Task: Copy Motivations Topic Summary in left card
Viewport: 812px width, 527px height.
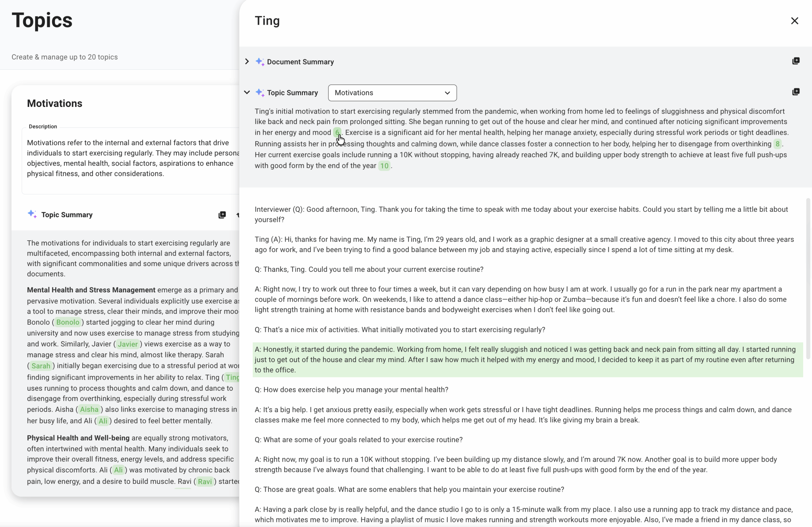Action: 222,215
